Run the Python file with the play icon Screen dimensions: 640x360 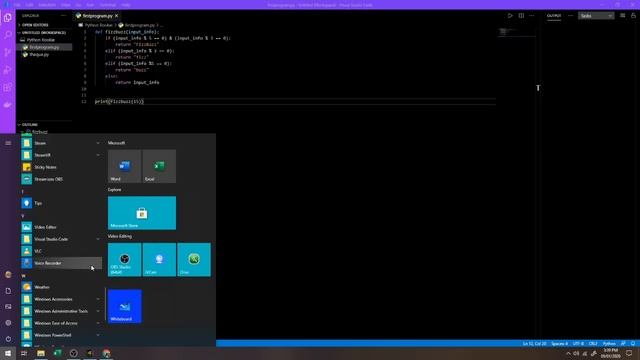click(x=510, y=16)
